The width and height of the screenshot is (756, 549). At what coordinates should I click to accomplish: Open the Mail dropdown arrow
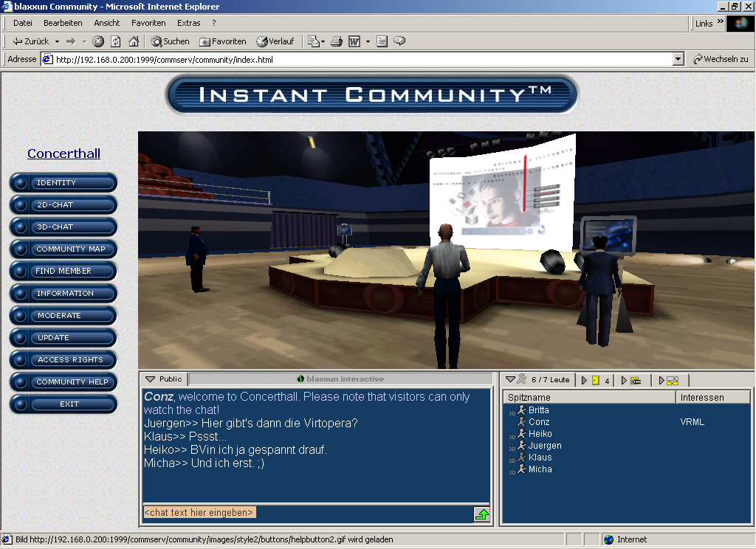(x=323, y=41)
